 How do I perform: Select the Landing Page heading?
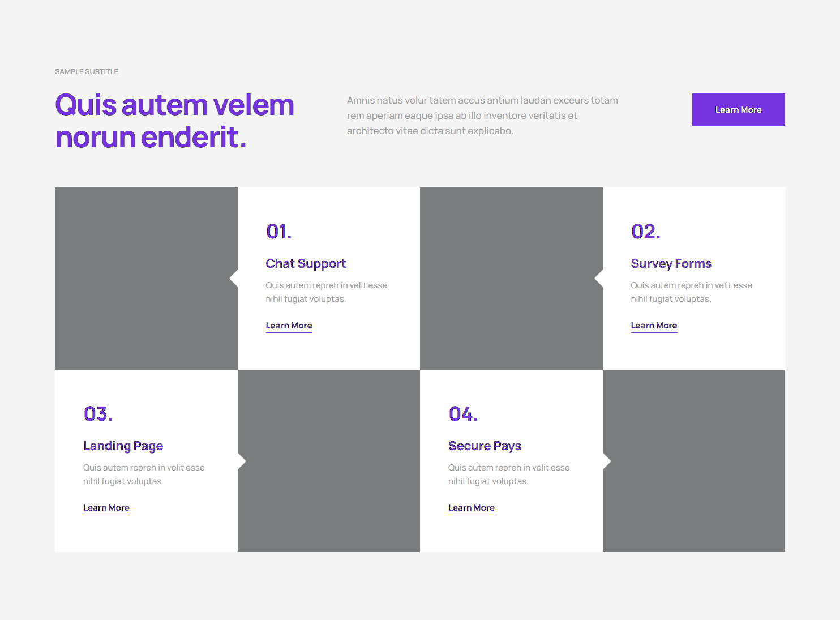[x=123, y=446]
